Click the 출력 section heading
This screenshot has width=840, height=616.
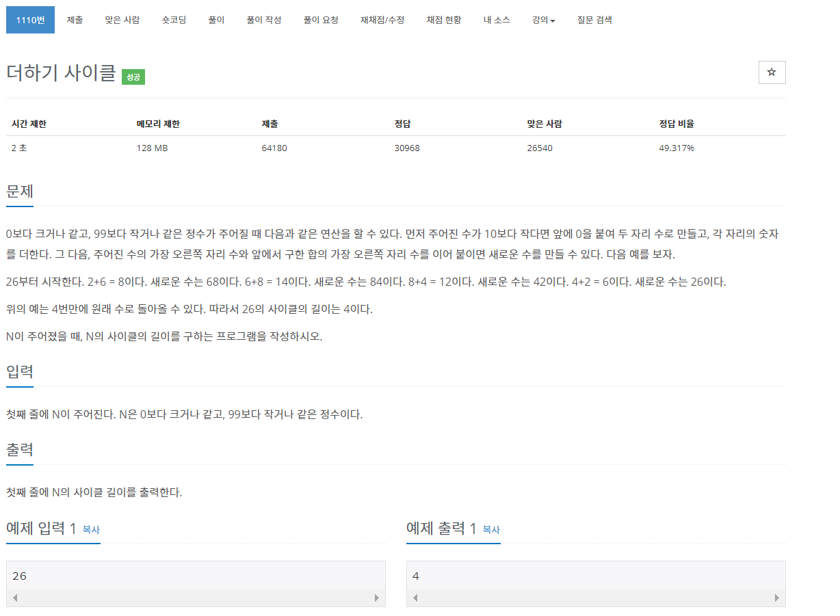tap(20, 450)
